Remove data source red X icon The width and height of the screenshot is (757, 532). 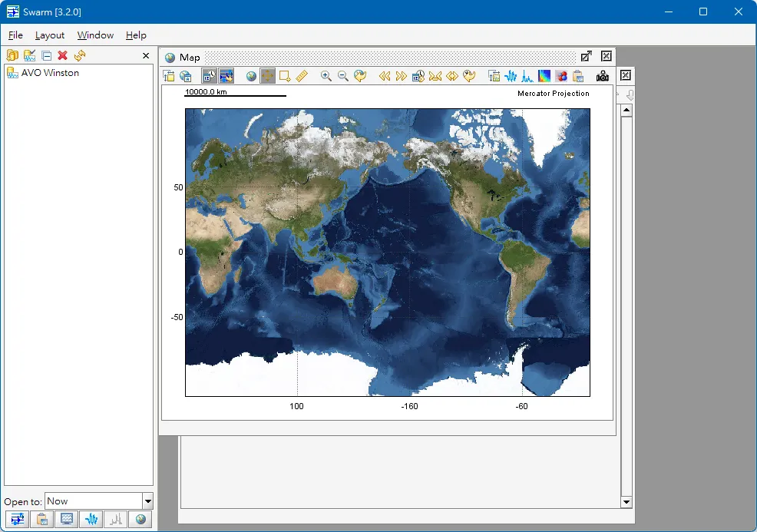[63, 55]
